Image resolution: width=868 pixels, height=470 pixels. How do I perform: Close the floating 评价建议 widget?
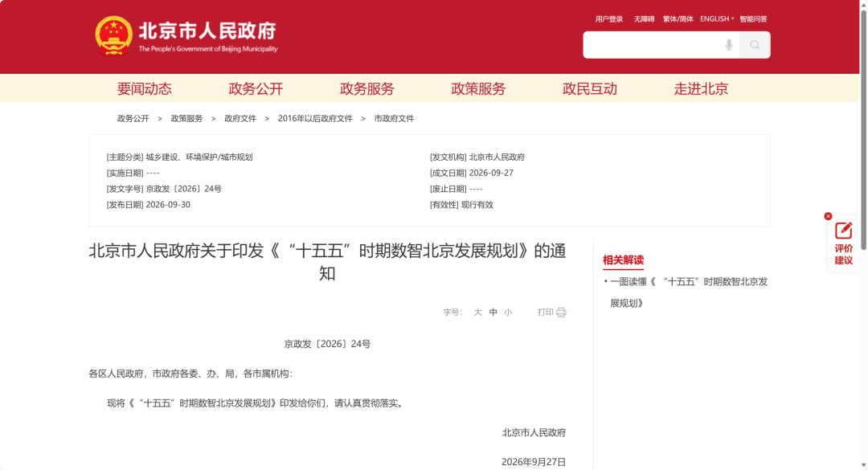(x=828, y=216)
